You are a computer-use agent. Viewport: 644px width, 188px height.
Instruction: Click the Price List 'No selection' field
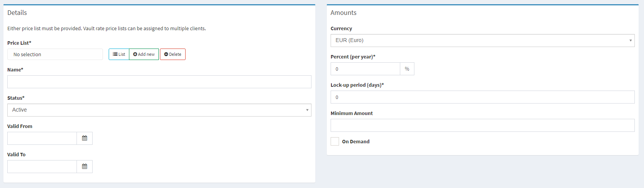pyautogui.click(x=55, y=54)
